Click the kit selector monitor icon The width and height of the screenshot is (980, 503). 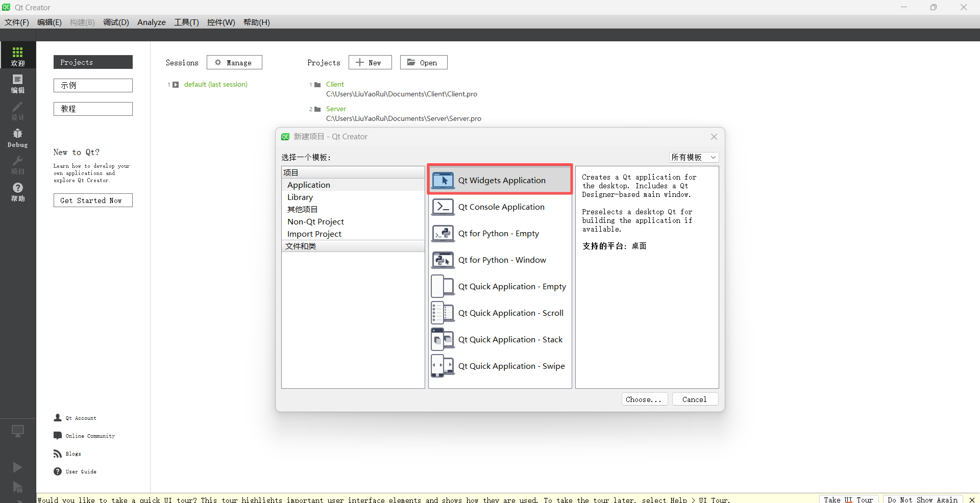coord(18,431)
